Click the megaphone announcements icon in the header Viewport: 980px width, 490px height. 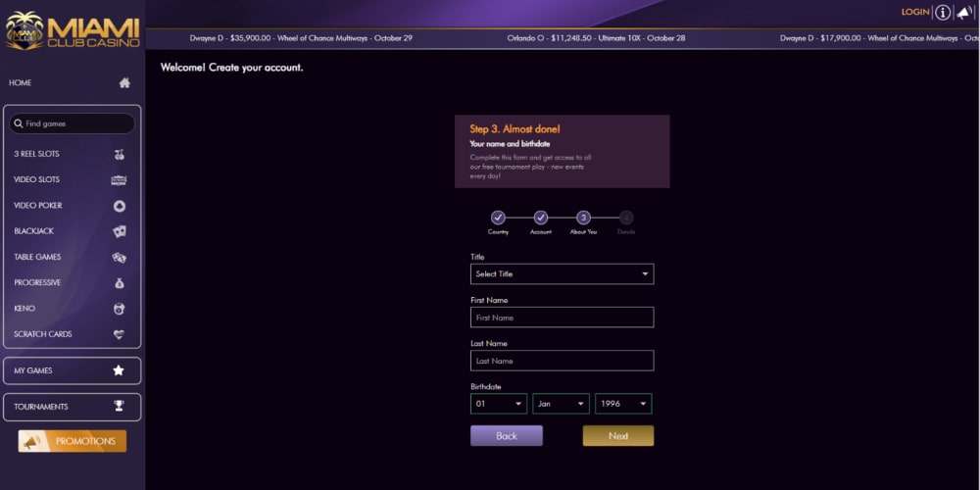tap(965, 13)
